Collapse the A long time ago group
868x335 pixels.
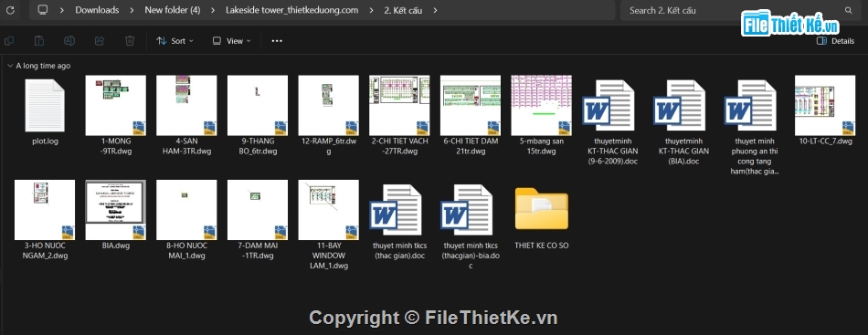point(9,66)
